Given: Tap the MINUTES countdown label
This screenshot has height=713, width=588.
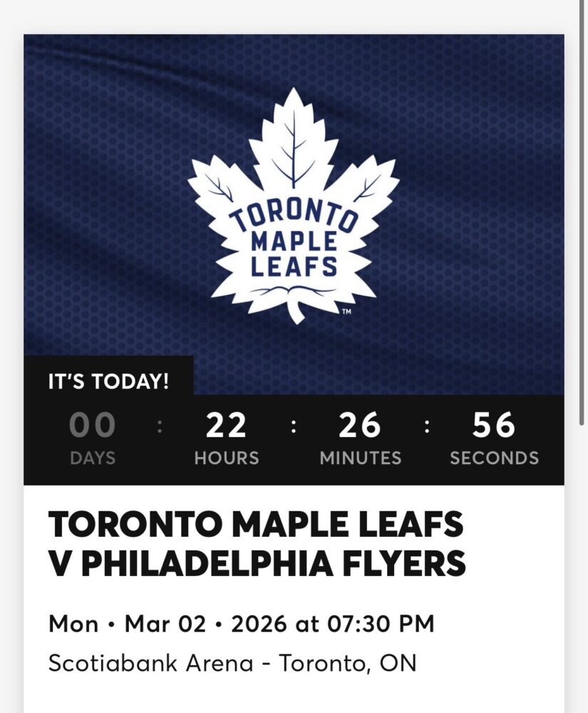Looking at the screenshot, I should point(360,458).
